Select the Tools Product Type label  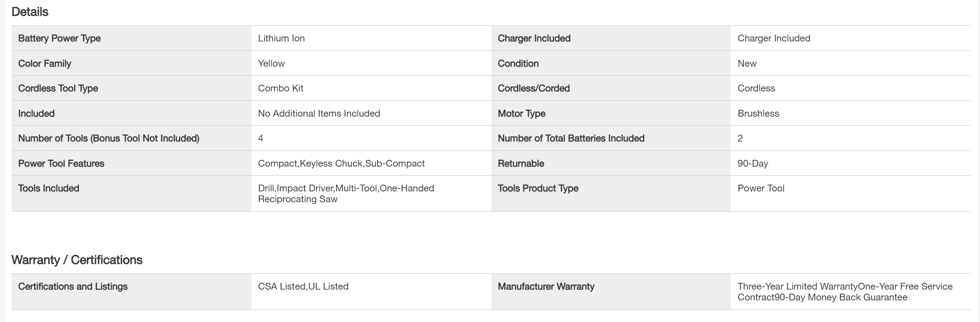pos(538,188)
